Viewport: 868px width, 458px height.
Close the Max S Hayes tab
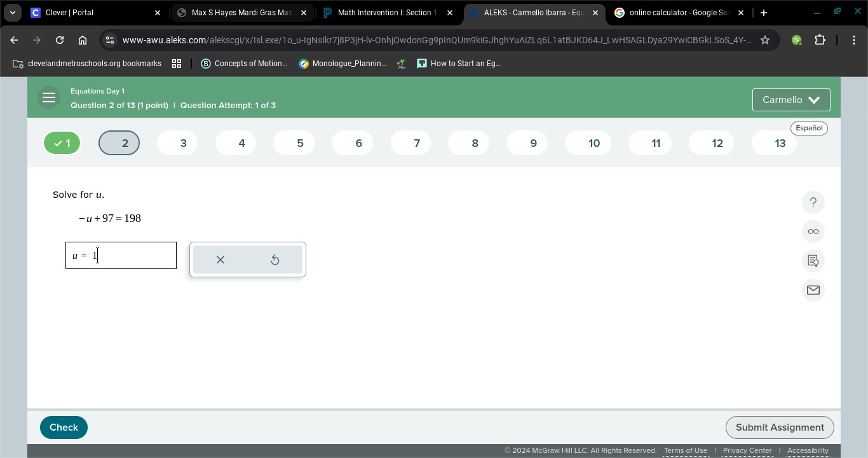point(304,13)
